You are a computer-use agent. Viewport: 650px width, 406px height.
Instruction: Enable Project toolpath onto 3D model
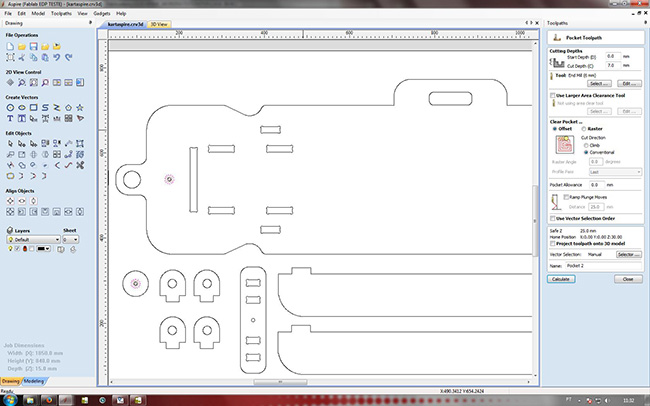pyautogui.click(x=553, y=243)
